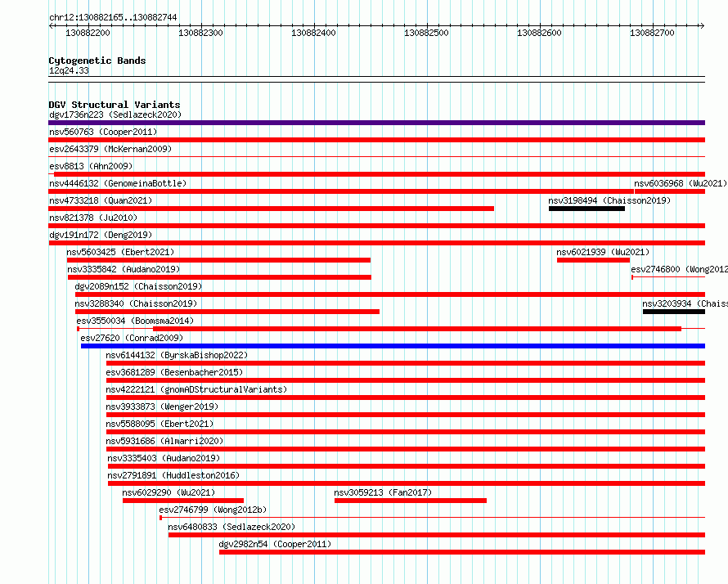728x584 pixels.
Task: Open nsv3288340 (Chaisson2019) label
Action: pyautogui.click(x=136, y=303)
